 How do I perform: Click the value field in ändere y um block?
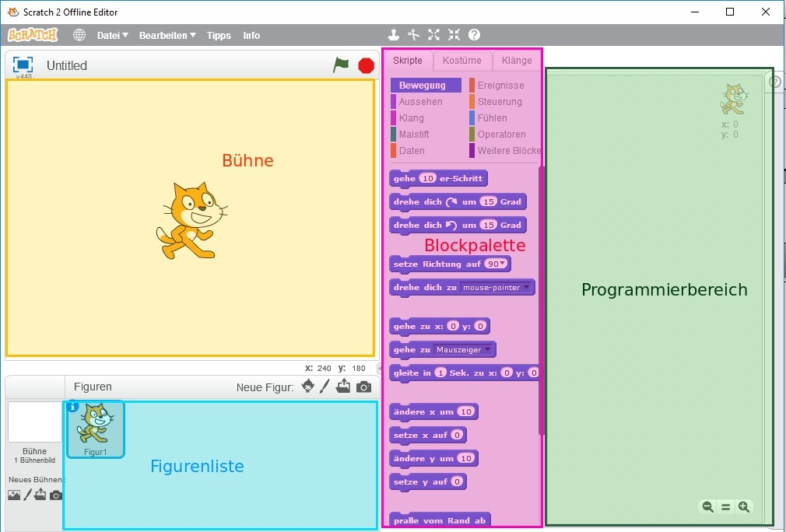pyautogui.click(x=465, y=458)
